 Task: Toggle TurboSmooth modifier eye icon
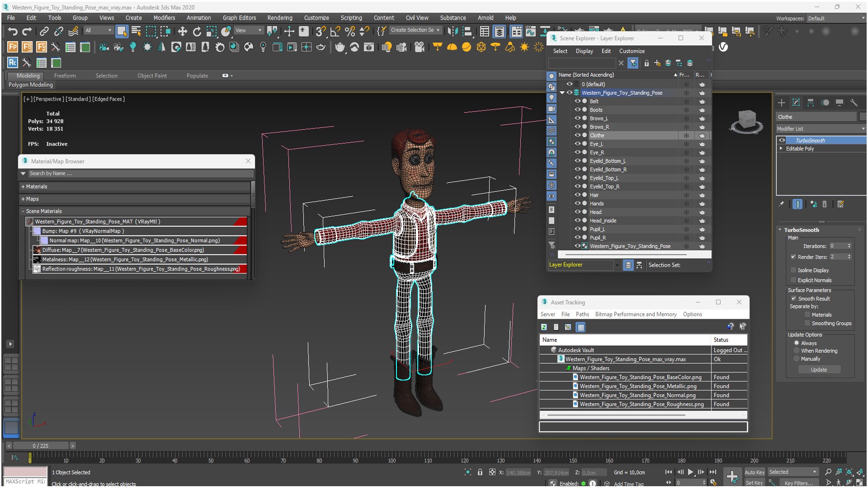(782, 141)
